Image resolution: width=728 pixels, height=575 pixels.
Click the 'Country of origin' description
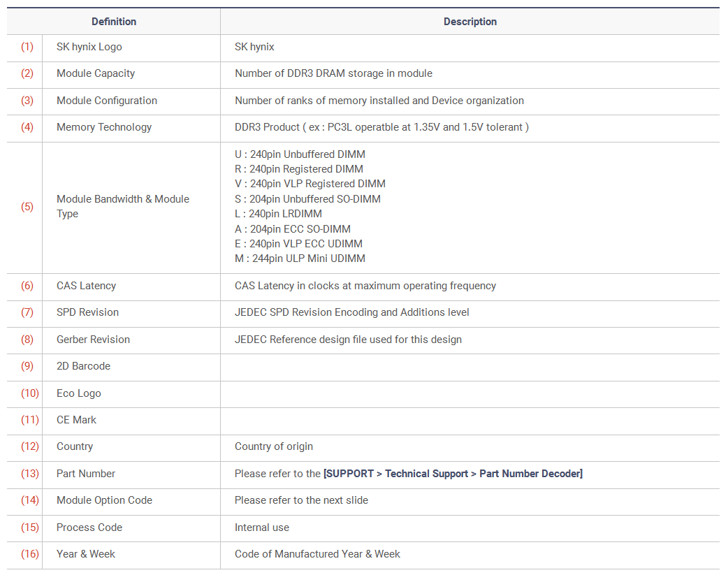point(274,446)
